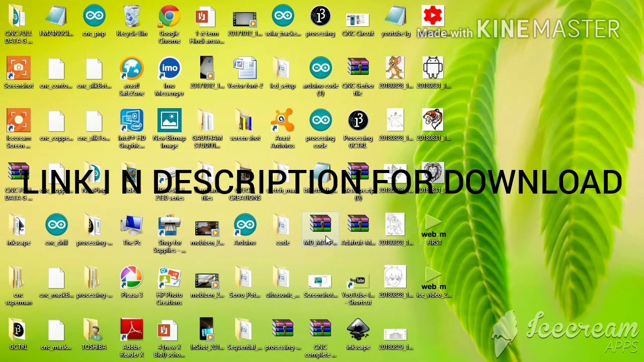This screenshot has width=644, height=362.
Task: Select the cnc_pnp Arduino file icon
Action: pos(94,21)
